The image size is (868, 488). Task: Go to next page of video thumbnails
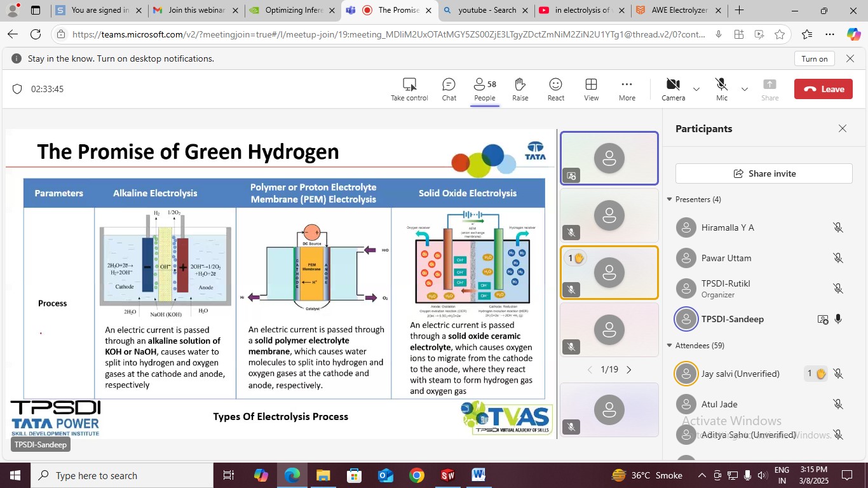(629, 369)
